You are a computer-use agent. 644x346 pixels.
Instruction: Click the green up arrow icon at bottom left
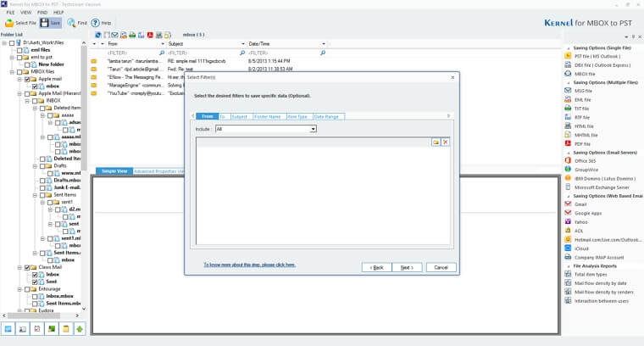(80, 329)
